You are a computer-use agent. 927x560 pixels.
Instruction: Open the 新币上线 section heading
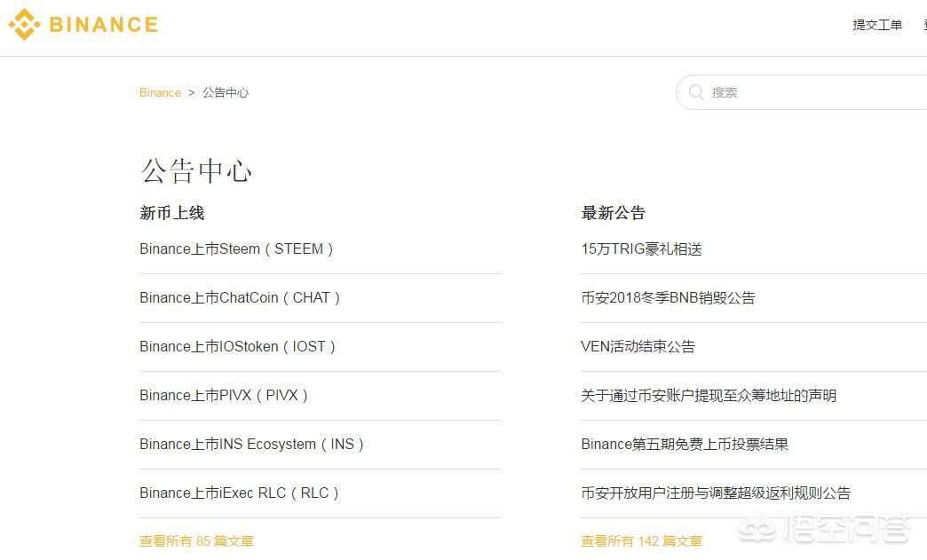(172, 213)
